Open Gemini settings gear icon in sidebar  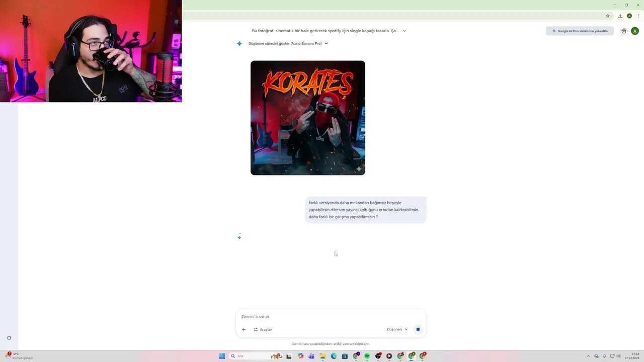[9, 338]
